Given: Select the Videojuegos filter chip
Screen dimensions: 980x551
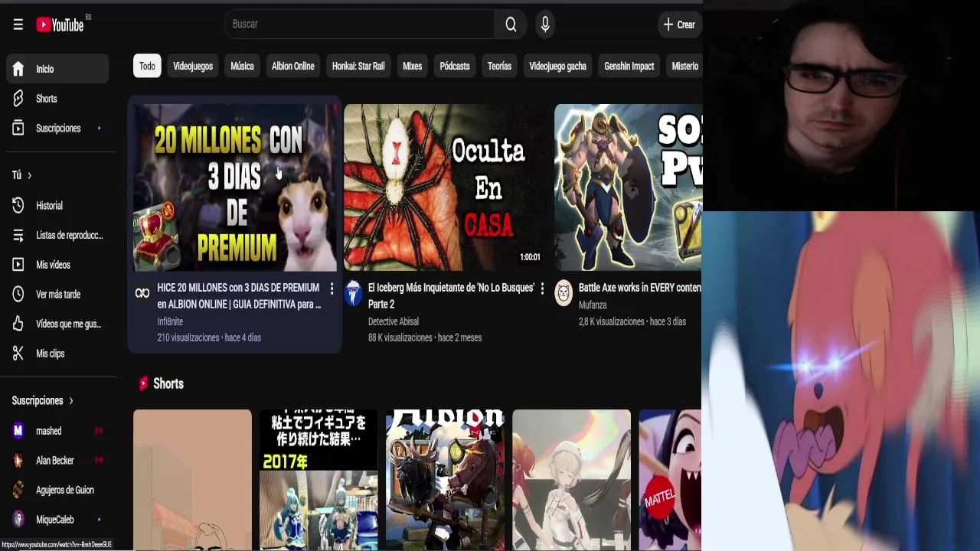Looking at the screenshot, I should [193, 66].
